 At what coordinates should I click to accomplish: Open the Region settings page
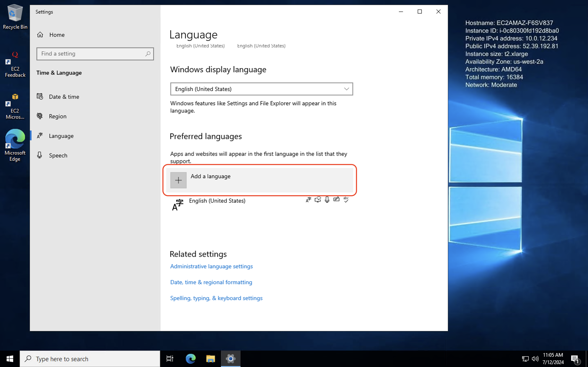pyautogui.click(x=58, y=116)
